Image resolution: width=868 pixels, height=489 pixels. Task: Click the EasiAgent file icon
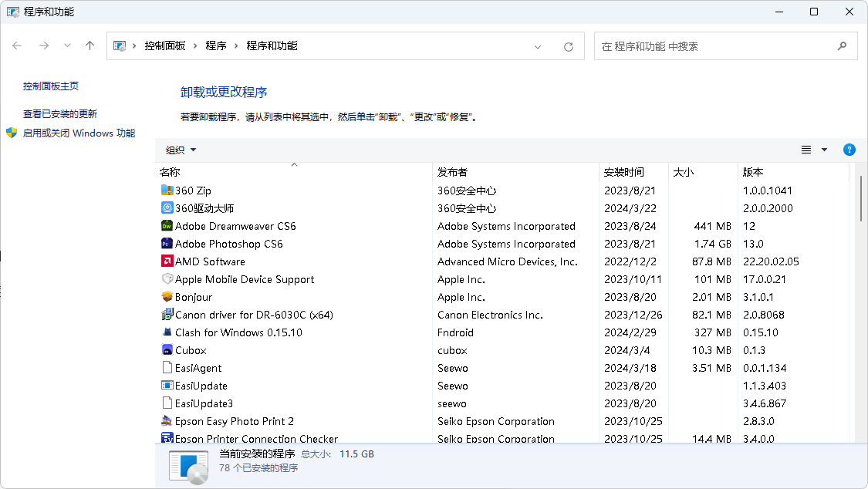[x=167, y=367]
